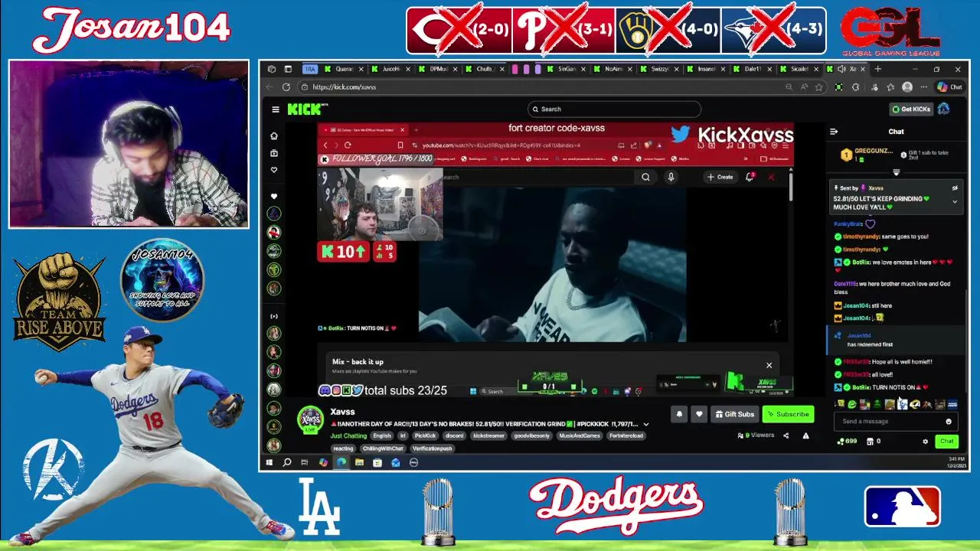Image resolution: width=980 pixels, height=551 pixels.
Task: Select the PickKick tag
Action: point(425,436)
